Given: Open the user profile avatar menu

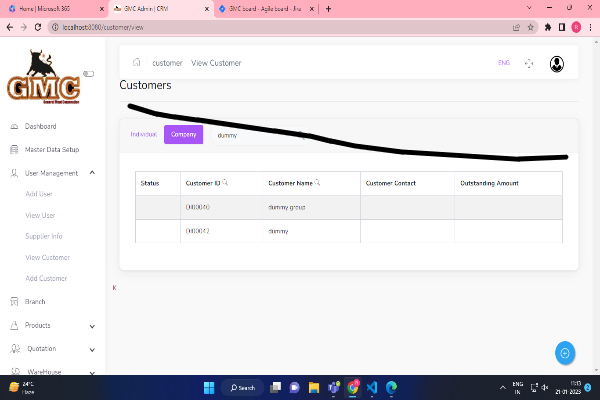Looking at the screenshot, I should point(556,64).
